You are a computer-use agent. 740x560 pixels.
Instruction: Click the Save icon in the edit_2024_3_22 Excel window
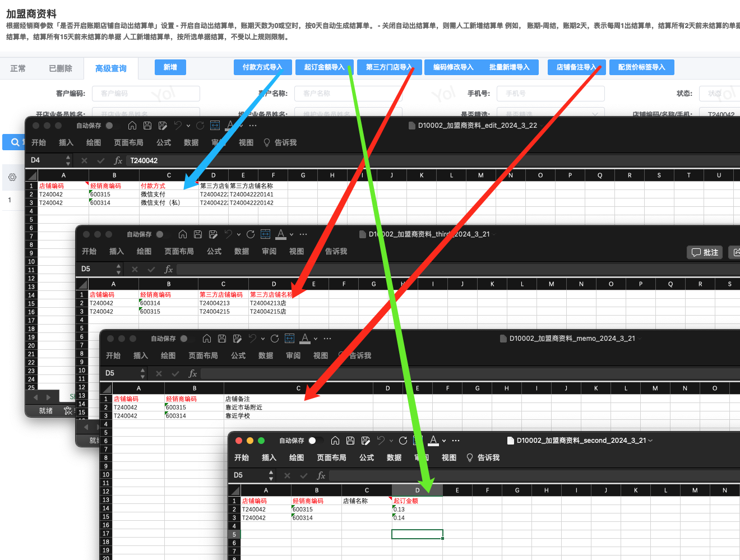[x=147, y=126]
